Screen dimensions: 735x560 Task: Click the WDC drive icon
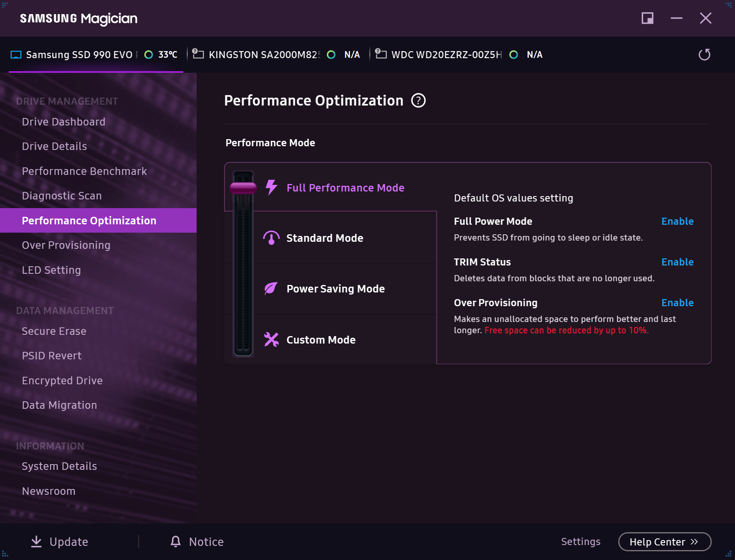coord(381,54)
